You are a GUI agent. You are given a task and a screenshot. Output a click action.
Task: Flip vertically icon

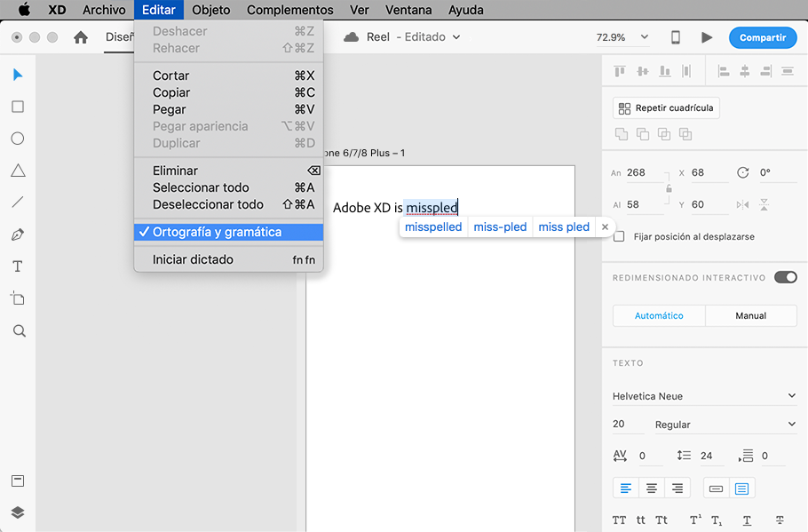click(x=764, y=204)
